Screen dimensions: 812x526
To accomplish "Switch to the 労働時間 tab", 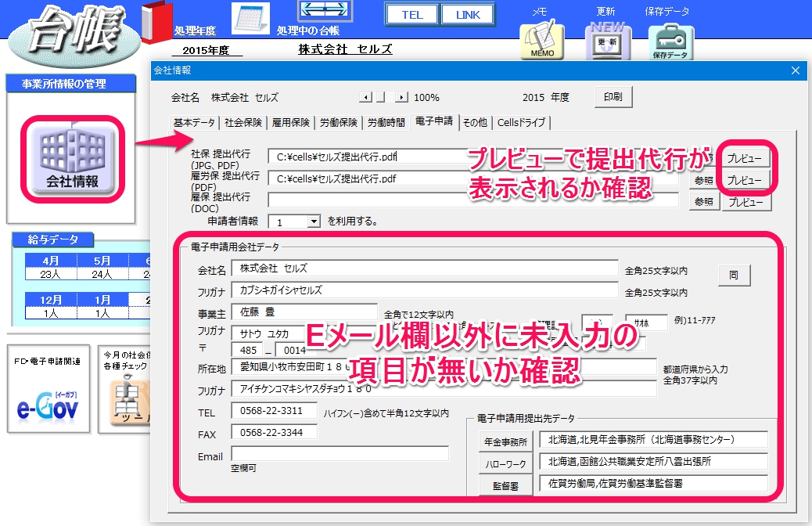I will pyautogui.click(x=386, y=123).
